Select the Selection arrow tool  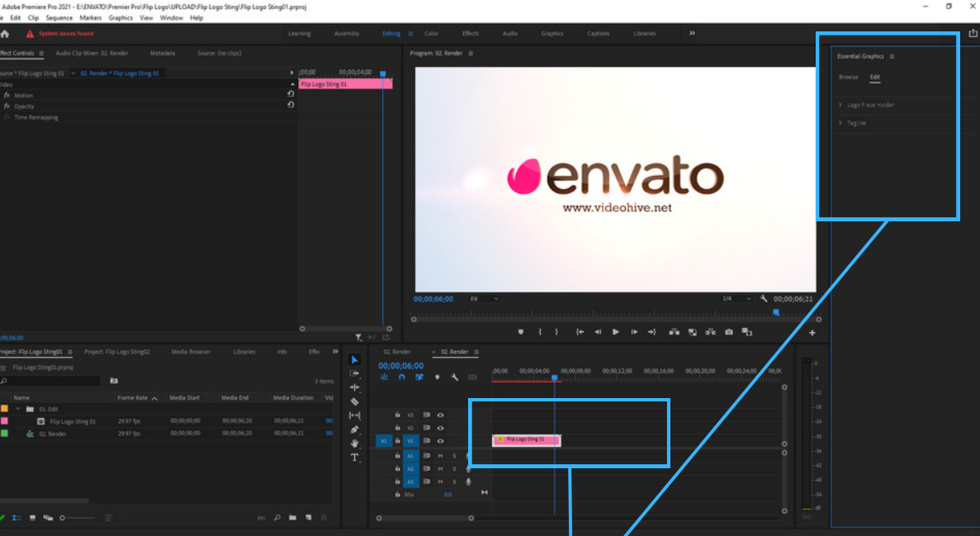pyautogui.click(x=354, y=359)
